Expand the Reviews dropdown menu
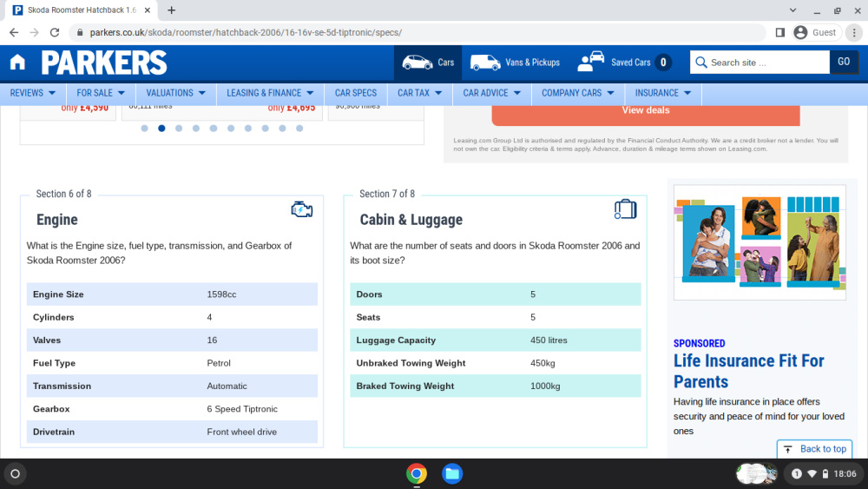The image size is (868, 489). coord(33,93)
